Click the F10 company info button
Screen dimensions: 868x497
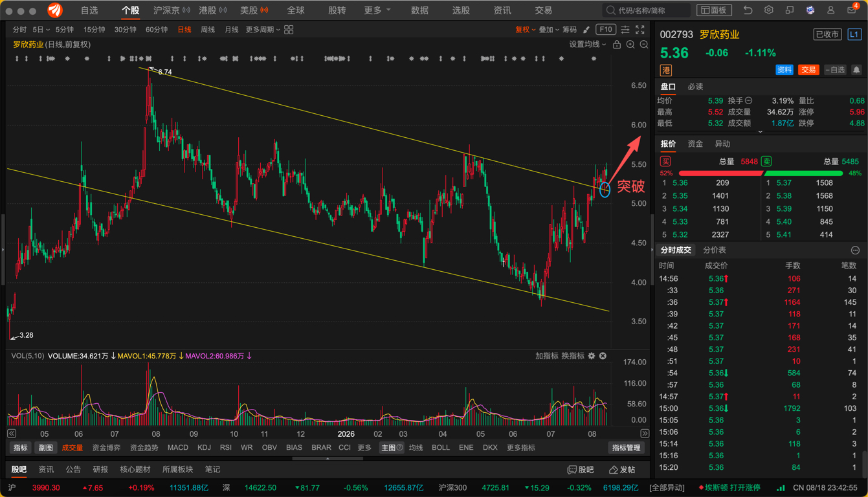[x=606, y=30]
